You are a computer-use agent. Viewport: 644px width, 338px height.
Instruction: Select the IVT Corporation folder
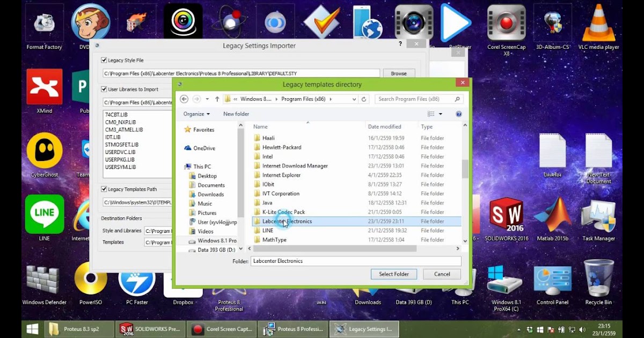(356, 194)
